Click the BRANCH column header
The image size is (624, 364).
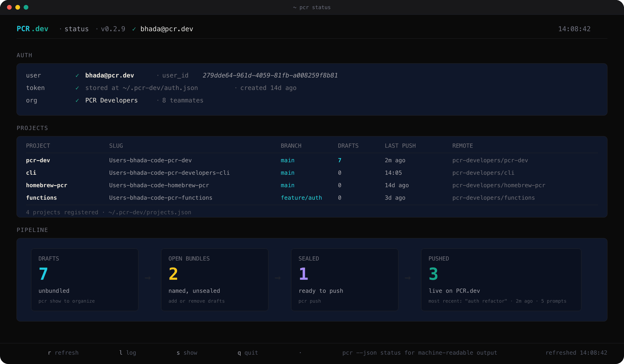click(x=291, y=146)
